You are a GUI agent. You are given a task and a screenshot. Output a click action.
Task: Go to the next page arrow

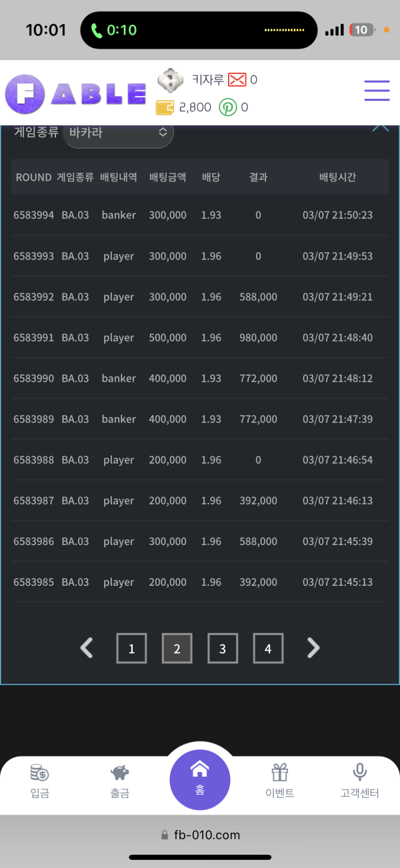click(313, 648)
